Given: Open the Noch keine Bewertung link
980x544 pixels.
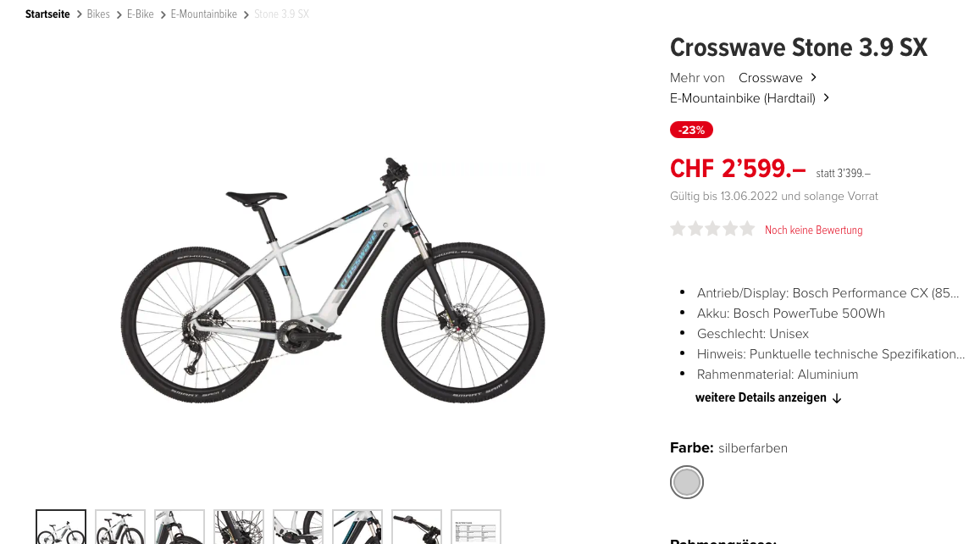Looking at the screenshot, I should tap(813, 230).
